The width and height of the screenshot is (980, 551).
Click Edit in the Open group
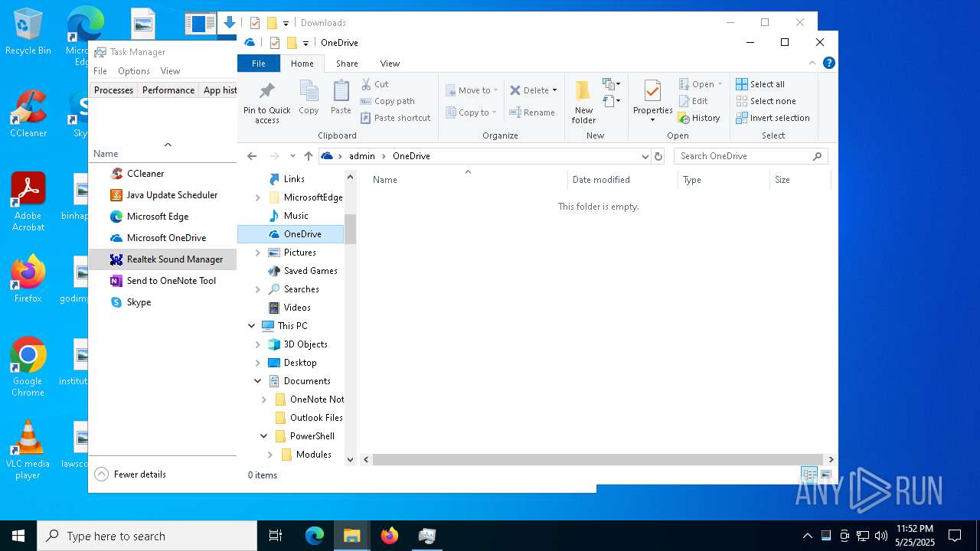pos(693,101)
